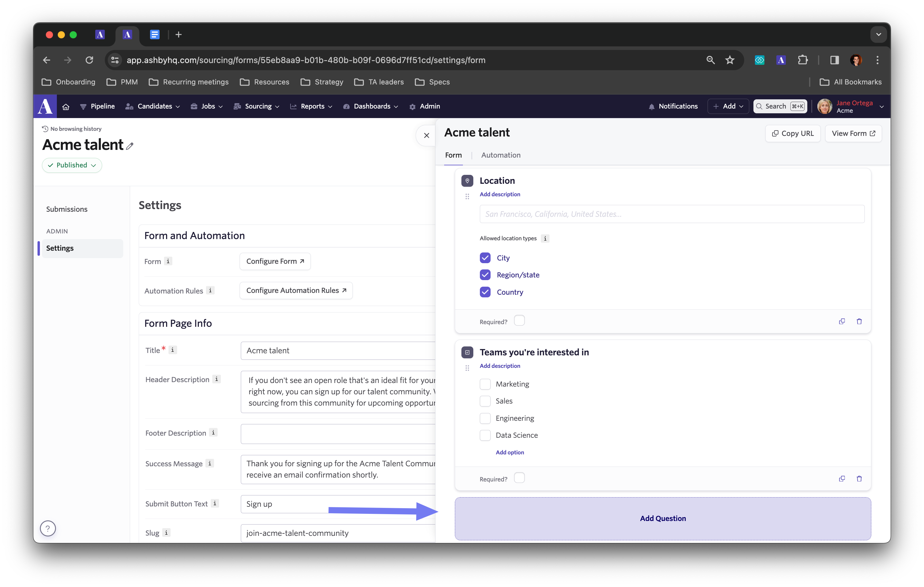Duplicate the Teams you're interested in question
Screen dimensions: 924x587
[x=842, y=478]
